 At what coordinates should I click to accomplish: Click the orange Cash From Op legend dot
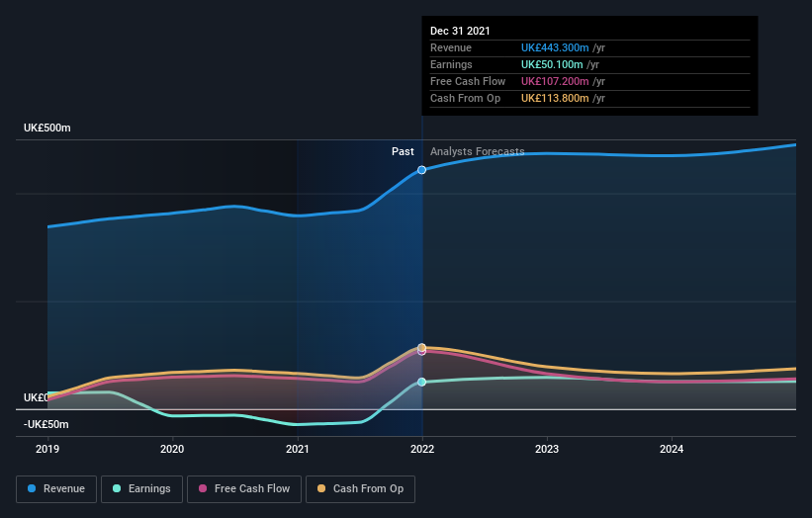pos(321,488)
